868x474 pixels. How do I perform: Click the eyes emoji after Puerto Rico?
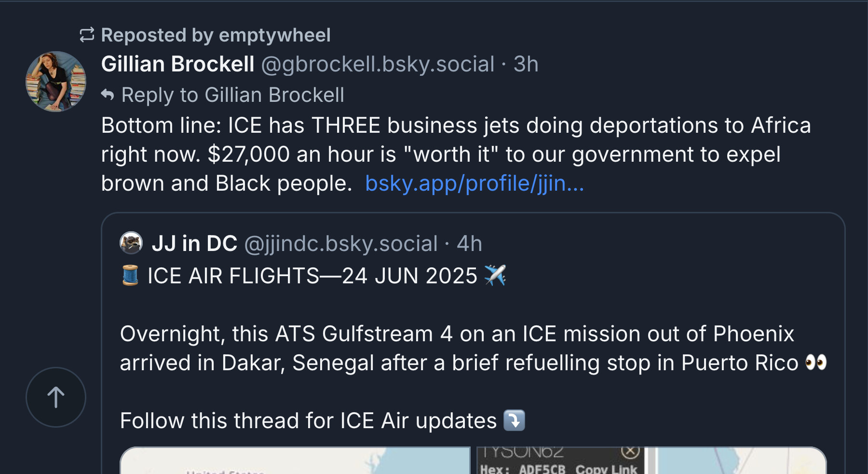point(816,362)
